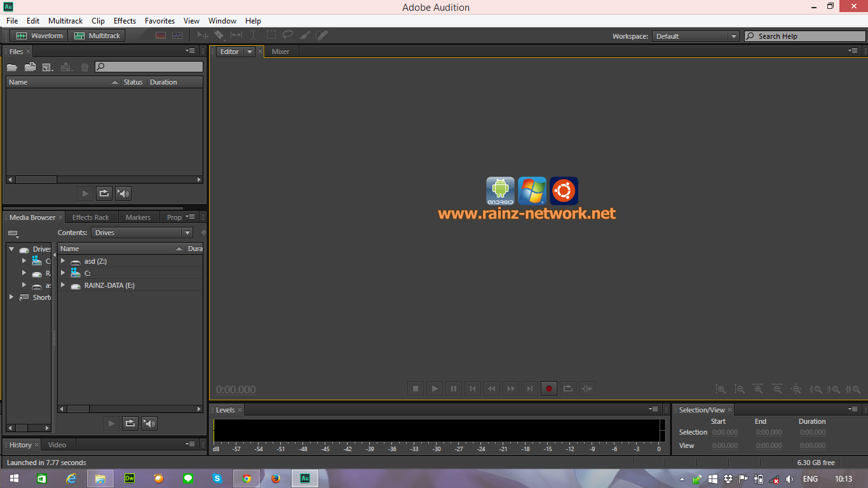The height and width of the screenshot is (488, 868).
Task: Click the Files panel search field
Action: point(149,67)
